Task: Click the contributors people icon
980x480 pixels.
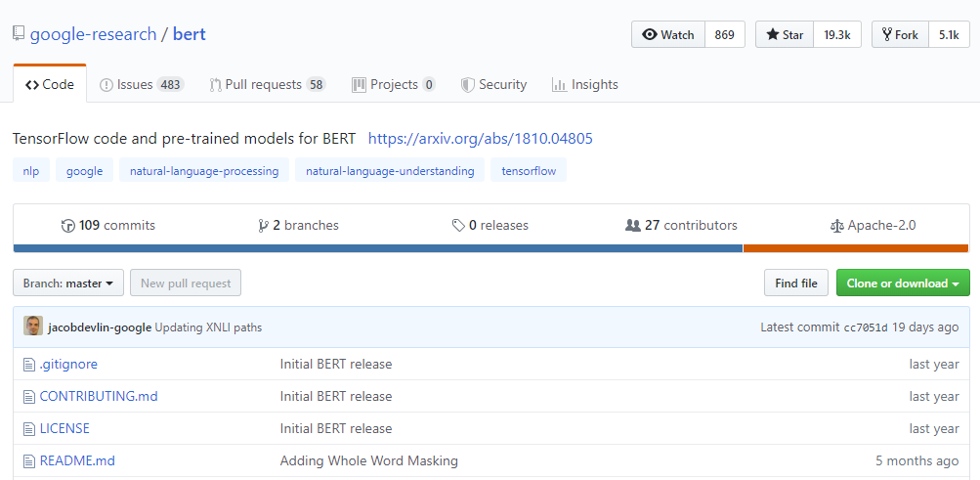Action: pyautogui.click(x=633, y=226)
